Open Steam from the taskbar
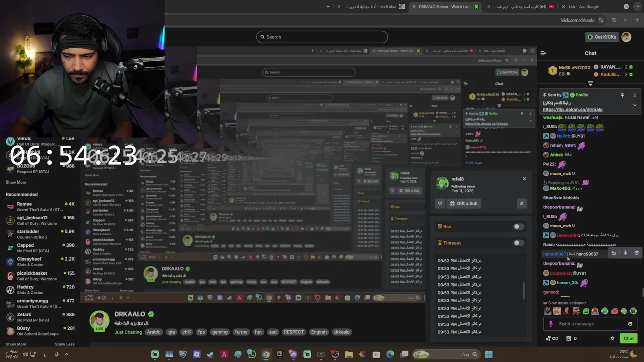This screenshot has width=644, height=362. [210, 354]
